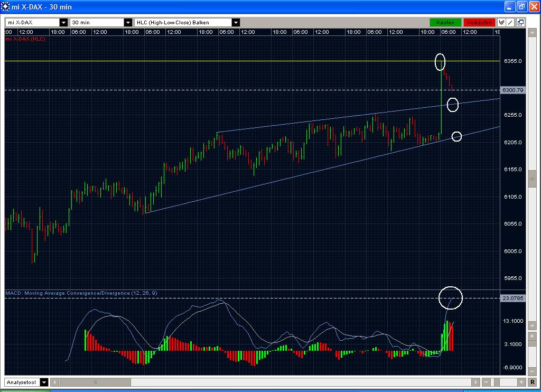Click the MACD indicator title text
The height and width of the screenshot is (392, 541).
(x=81, y=293)
